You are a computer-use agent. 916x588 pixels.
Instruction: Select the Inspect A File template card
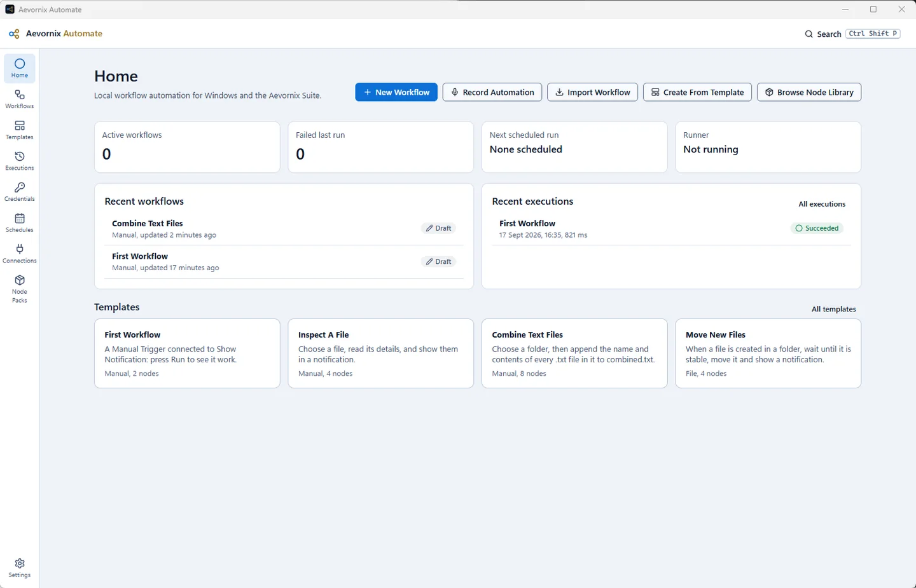381,353
